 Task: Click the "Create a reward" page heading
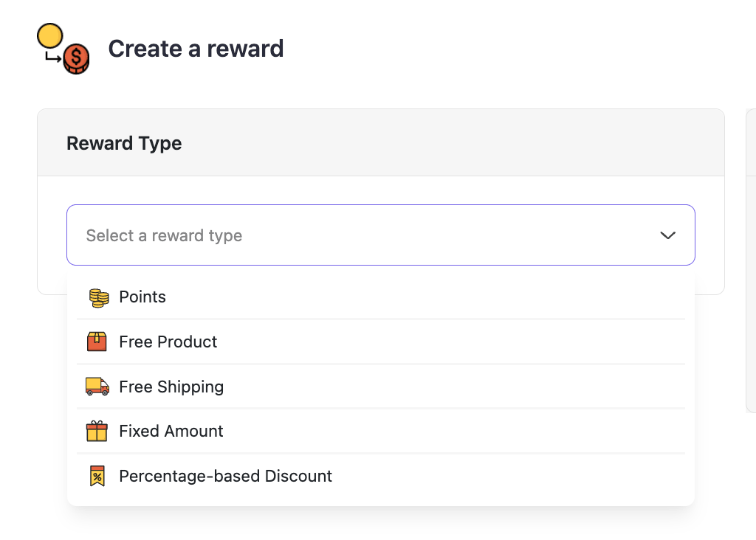pos(196,49)
